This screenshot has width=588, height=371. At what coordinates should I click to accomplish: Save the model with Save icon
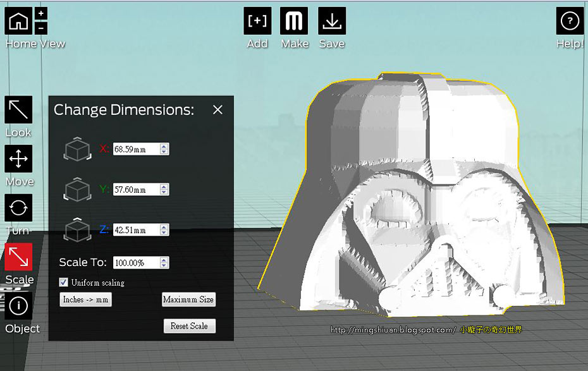click(x=332, y=21)
